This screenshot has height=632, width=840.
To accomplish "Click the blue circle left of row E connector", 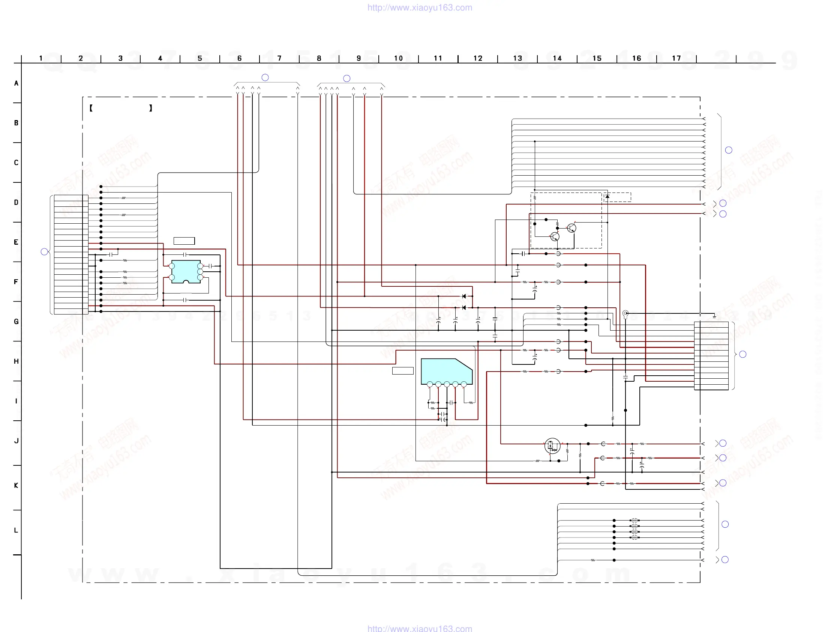I will 44,251.
